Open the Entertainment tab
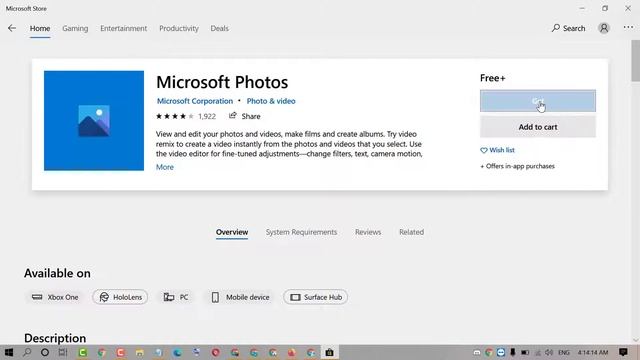Screen dimensions: 640x360 pos(124,28)
